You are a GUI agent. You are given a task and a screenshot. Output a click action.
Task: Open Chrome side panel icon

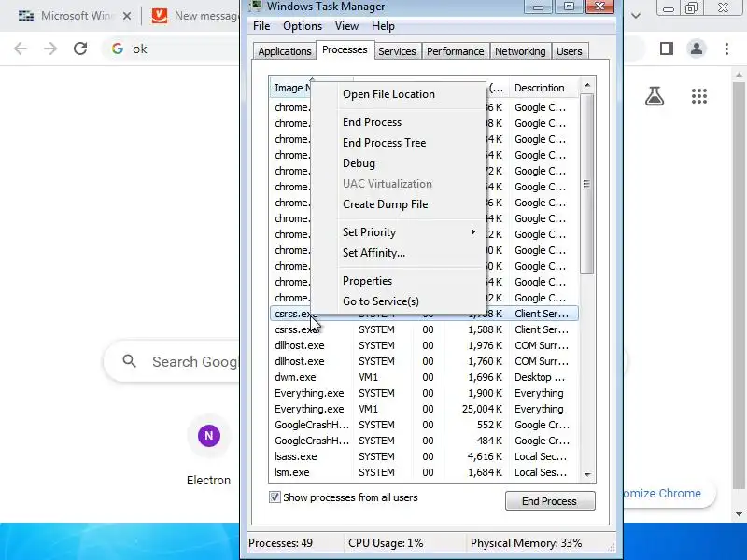[667, 49]
